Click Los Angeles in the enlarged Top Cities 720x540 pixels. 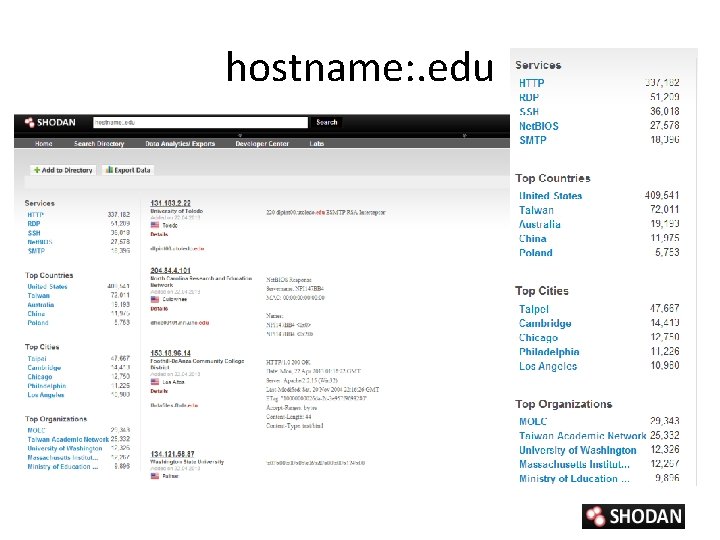pyautogui.click(x=548, y=366)
